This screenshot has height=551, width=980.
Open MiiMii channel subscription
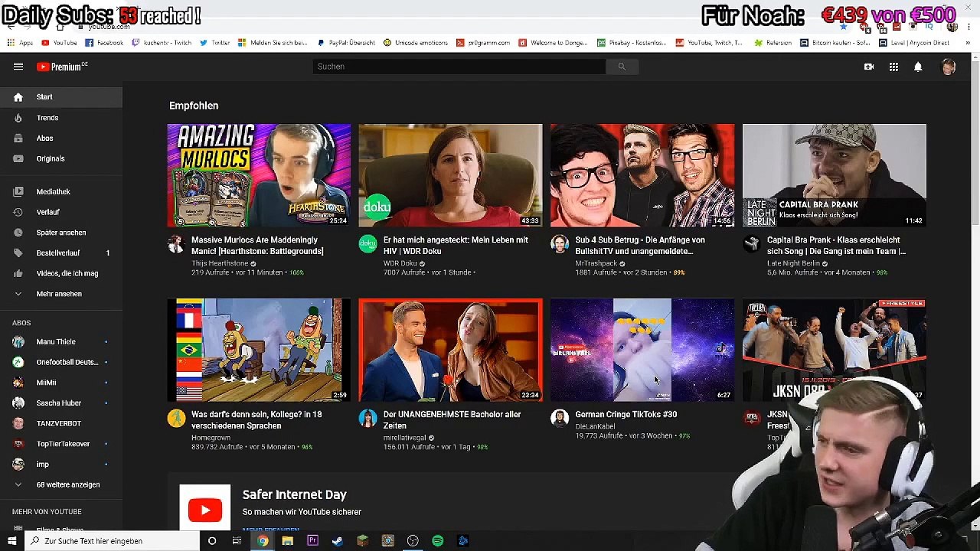coord(61,383)
